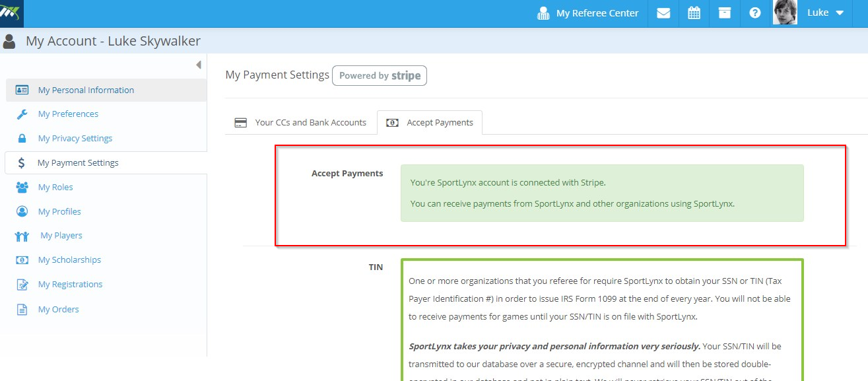This screenshot has height=381, width=868.
Task: Click the document icon for My Orders
Action: 22,309
